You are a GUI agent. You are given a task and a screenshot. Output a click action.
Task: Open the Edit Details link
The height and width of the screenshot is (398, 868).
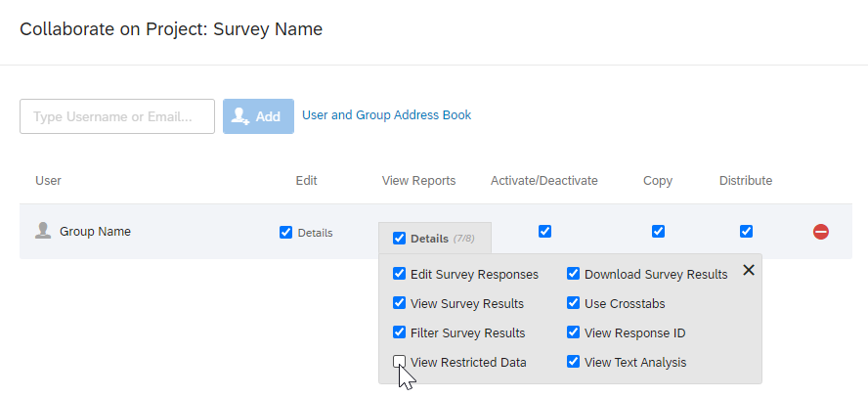(315, 233)
